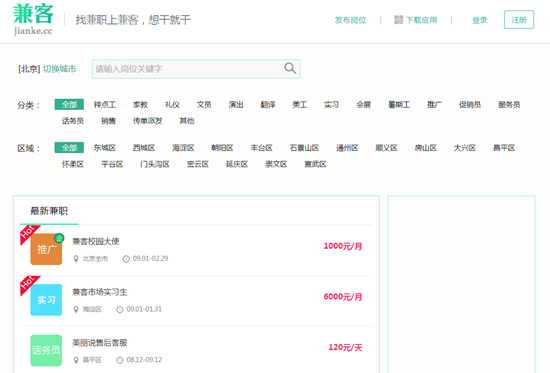
Task: Pick 平谷区 area filter
Action: pyautogui.click(x=112, y=164)
